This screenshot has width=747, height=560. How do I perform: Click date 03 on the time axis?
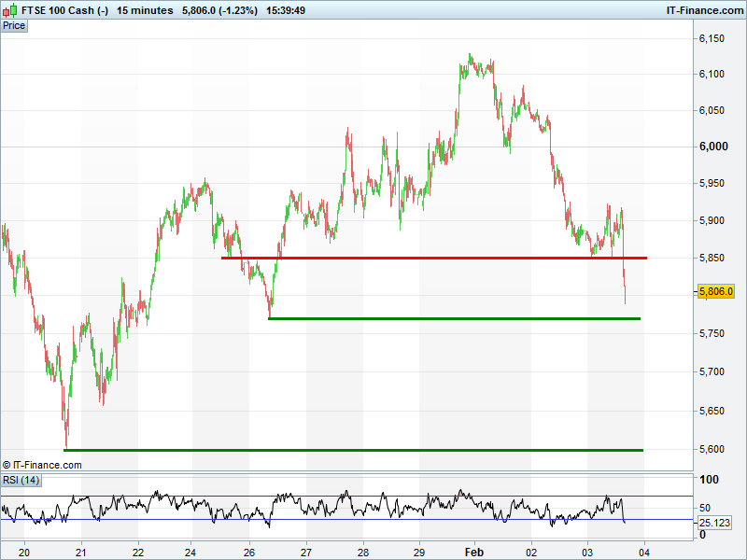[588, 552]
